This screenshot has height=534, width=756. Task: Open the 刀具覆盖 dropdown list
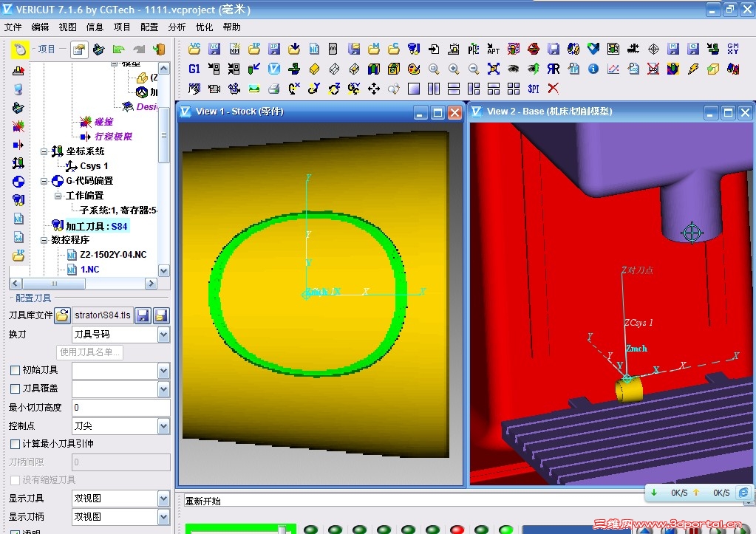coord(163,389)
